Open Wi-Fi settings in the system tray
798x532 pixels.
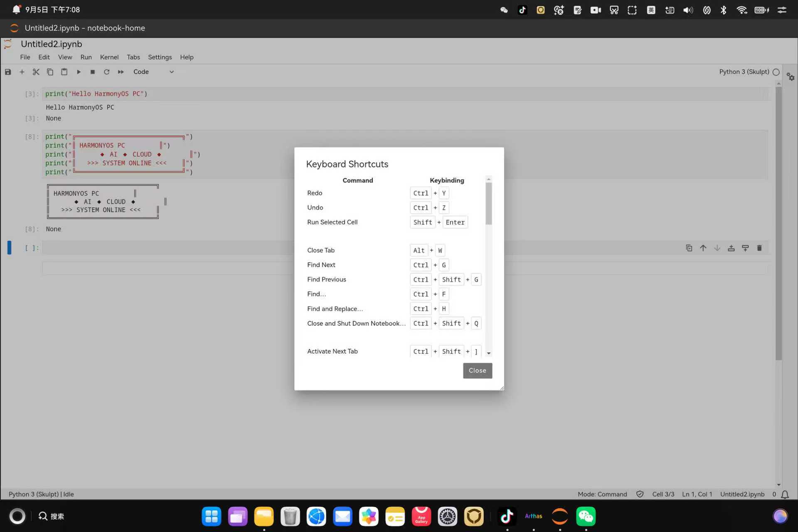(742, 10)
